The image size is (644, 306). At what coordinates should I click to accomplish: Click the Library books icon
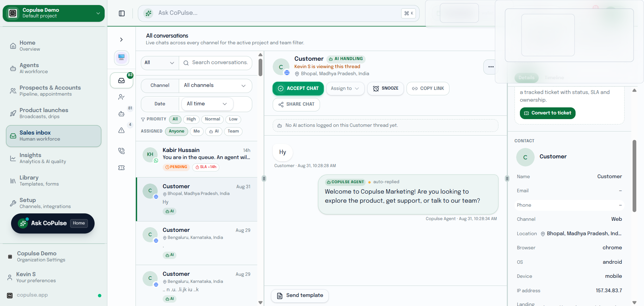click(x=13, y=181)
